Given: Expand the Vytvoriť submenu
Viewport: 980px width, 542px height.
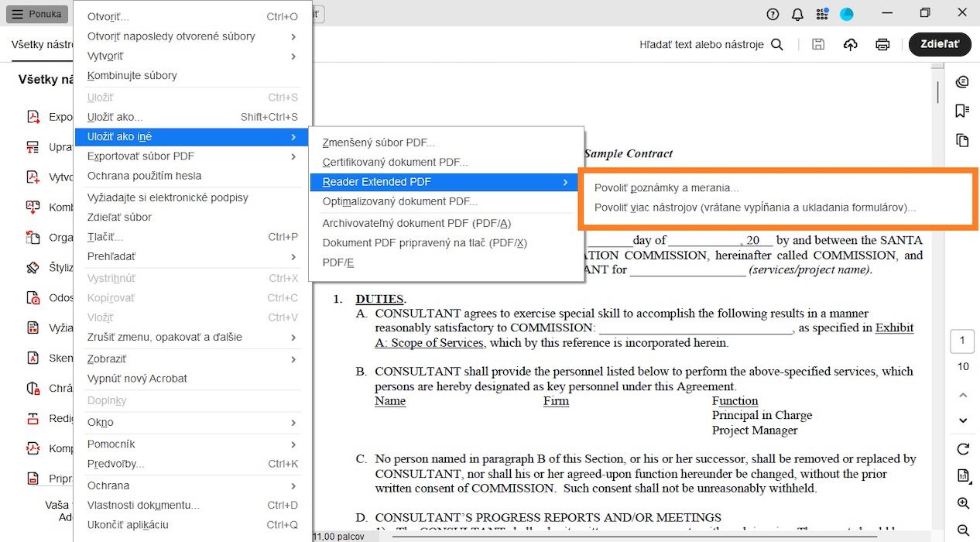Looking at the screenshot, I should pyautogui.click(x=193, y=56).
